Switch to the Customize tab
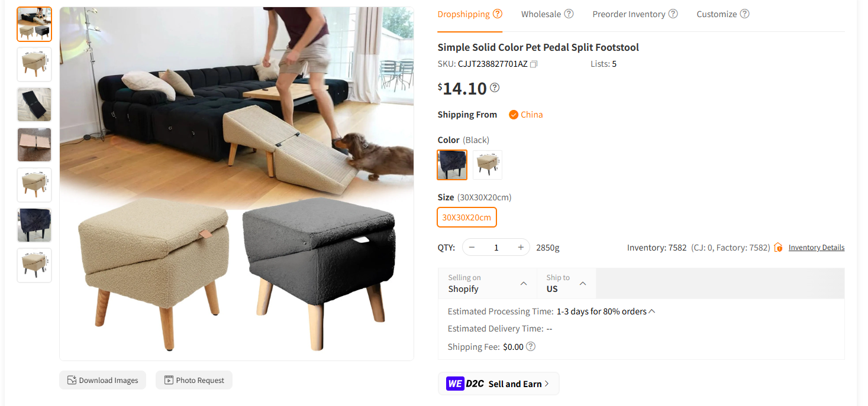This screenshot has width=868, height=406. 717,14
